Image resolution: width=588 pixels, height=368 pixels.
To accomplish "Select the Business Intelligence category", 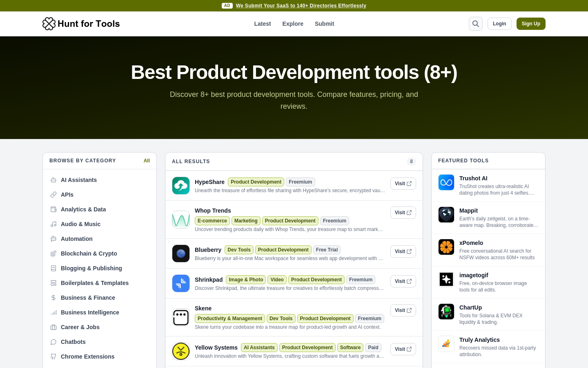I will tap(100, 312).
